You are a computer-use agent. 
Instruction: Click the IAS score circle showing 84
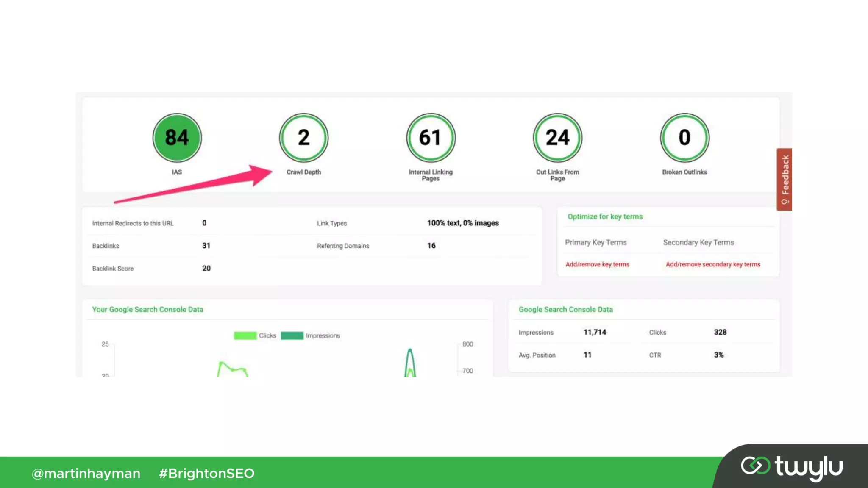pos(177,138)
